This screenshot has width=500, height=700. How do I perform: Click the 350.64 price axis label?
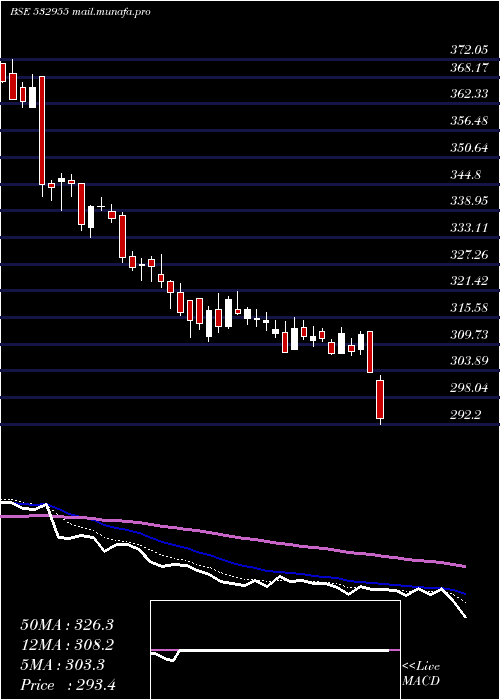pos(469,148)
